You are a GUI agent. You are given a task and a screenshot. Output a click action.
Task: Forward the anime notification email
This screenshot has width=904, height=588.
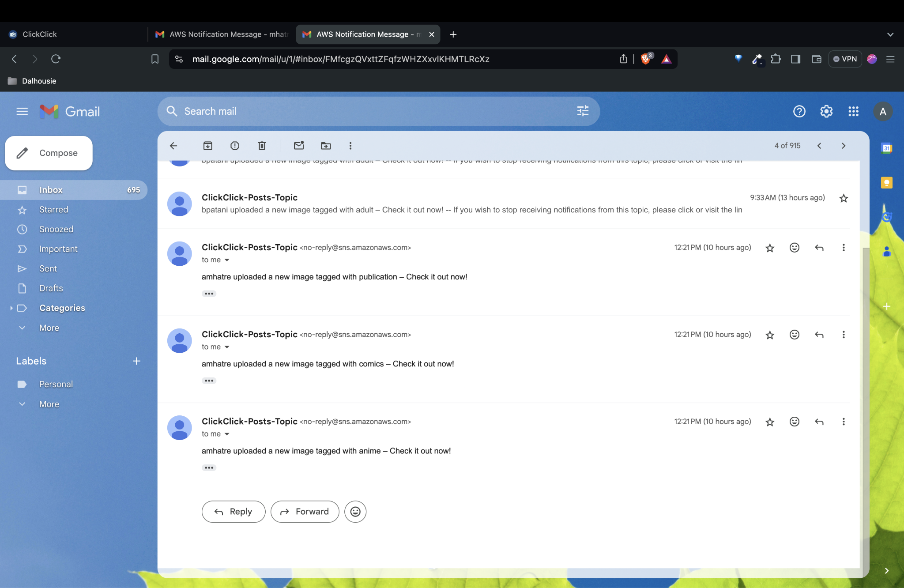coord(305,511)
